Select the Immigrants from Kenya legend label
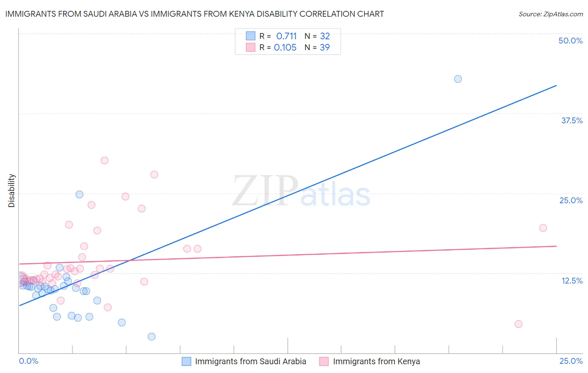 coord(376,361)
